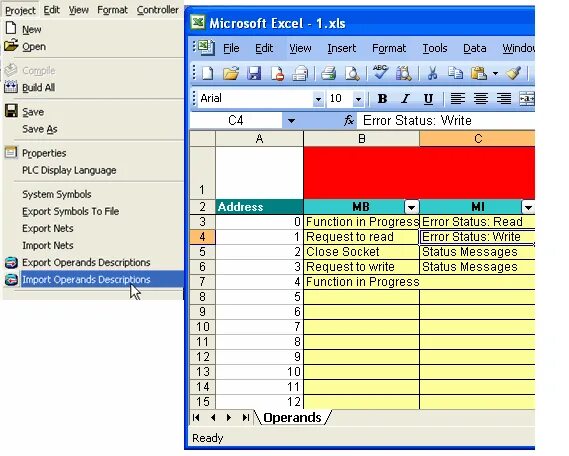Screen dimensions: 569x456
Task: Click Merge and Center icon
Action: (527, 99)
